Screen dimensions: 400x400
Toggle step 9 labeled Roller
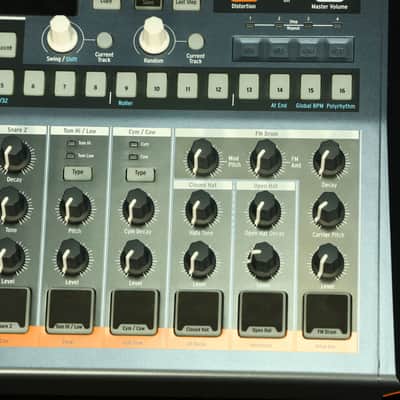126,85
